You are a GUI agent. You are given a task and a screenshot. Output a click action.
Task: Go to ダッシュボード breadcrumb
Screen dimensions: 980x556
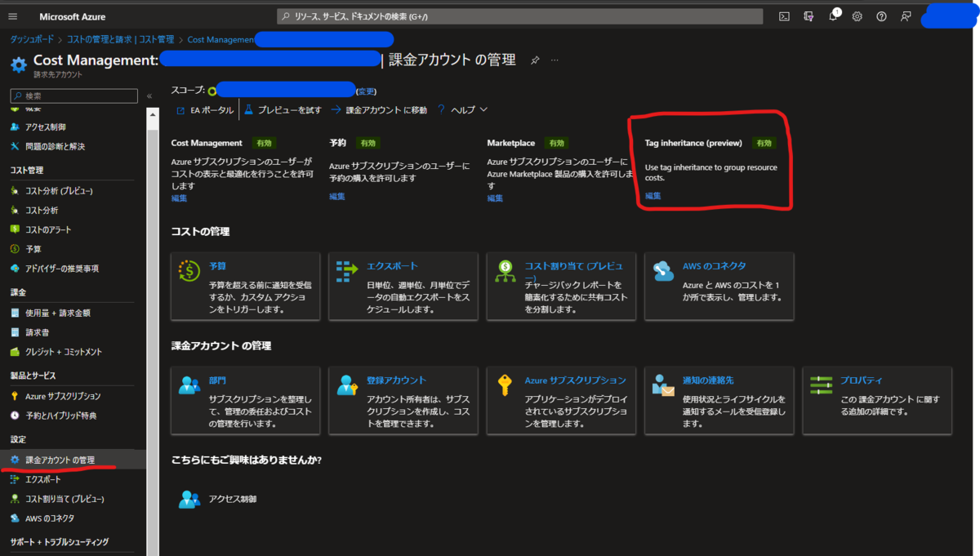pos(33,39)
